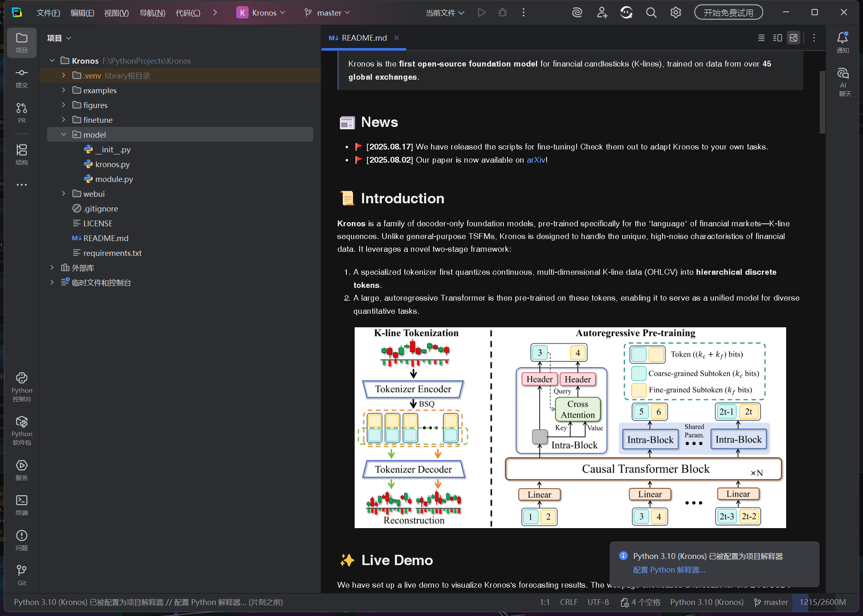Screen dimensions: 863x616
Task: Open the 导航(N) menu
Action: (x=152, y=13)
